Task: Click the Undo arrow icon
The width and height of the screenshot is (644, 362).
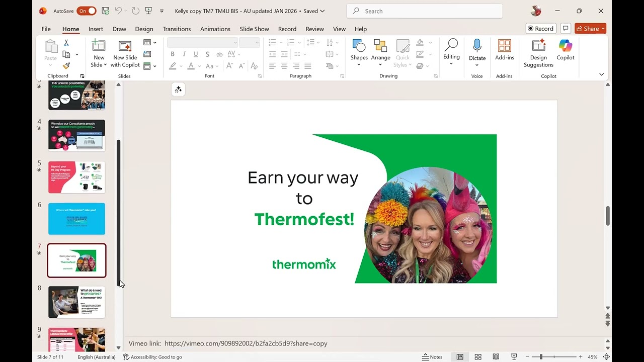Action: tap(118, 11)
